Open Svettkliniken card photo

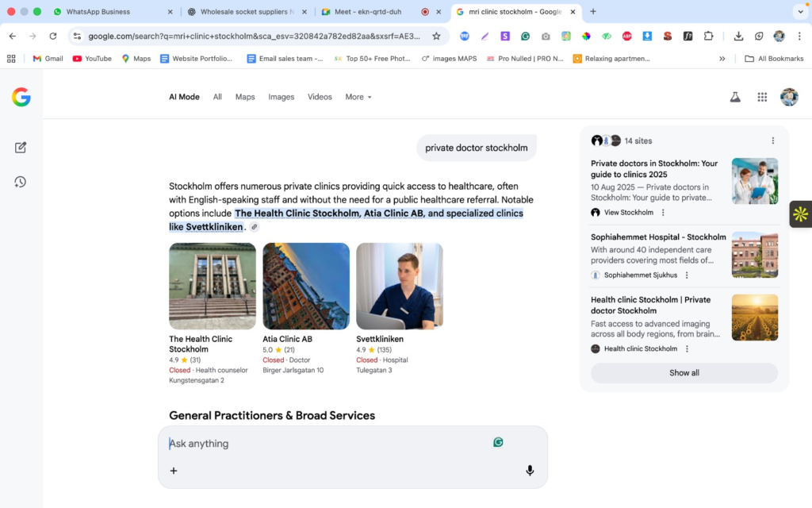pyautogui.click(x=400, y=286)
